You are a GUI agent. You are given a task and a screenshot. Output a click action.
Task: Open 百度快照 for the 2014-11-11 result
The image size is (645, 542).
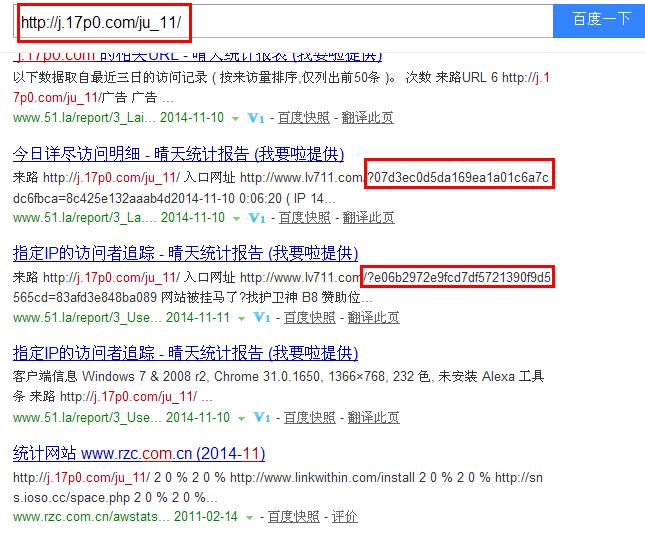[x=310, y=317]
